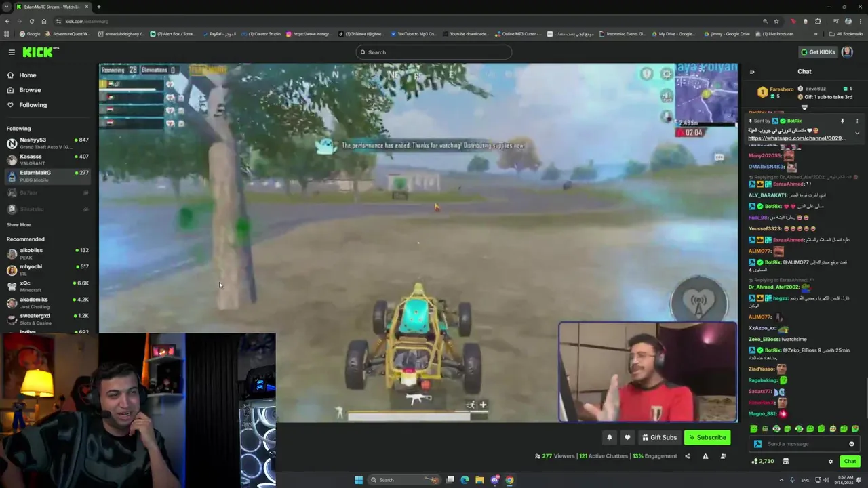Unpin the BotRix pinned message
The width and height of the screenshot is (868, 488).
(842, 121)
